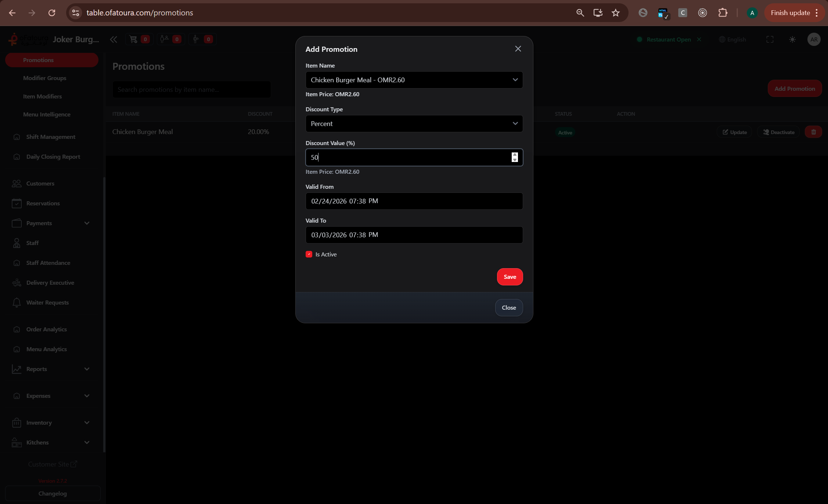Reload the page using refresh icon
The width and height of the screenshot is (828, 504).
tap(52, 13)
